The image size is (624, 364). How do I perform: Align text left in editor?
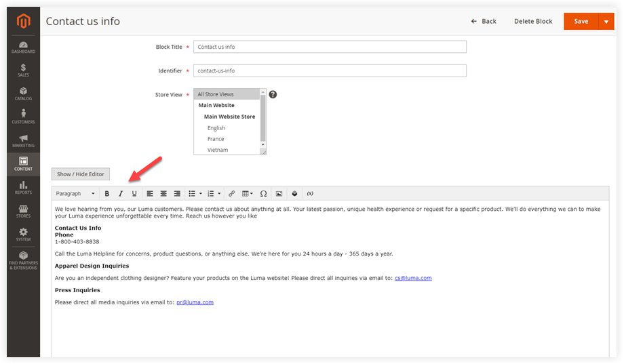(x=150, y=194)
